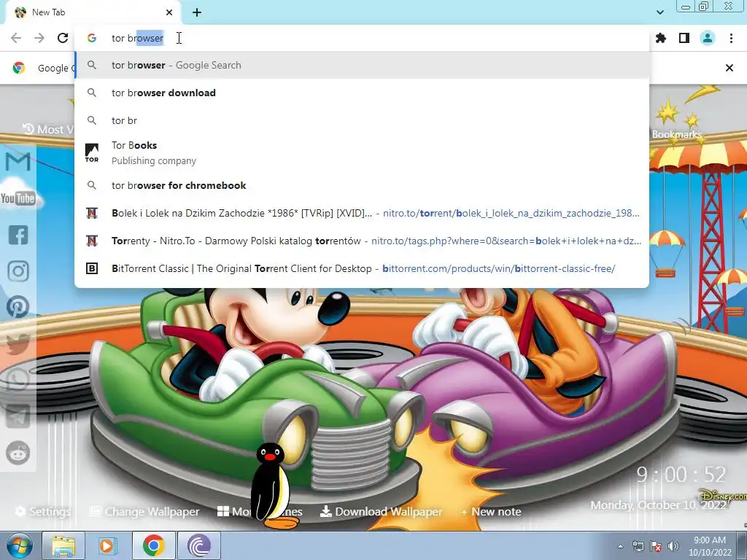
Task: Expand the tab search chevron
Action: tap(660, 12)
